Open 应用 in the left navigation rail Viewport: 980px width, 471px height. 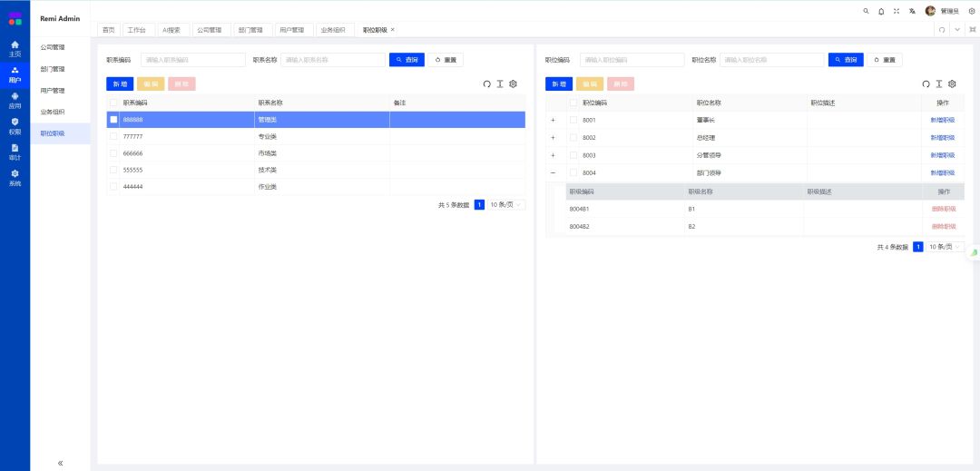[x=15, y=100]
